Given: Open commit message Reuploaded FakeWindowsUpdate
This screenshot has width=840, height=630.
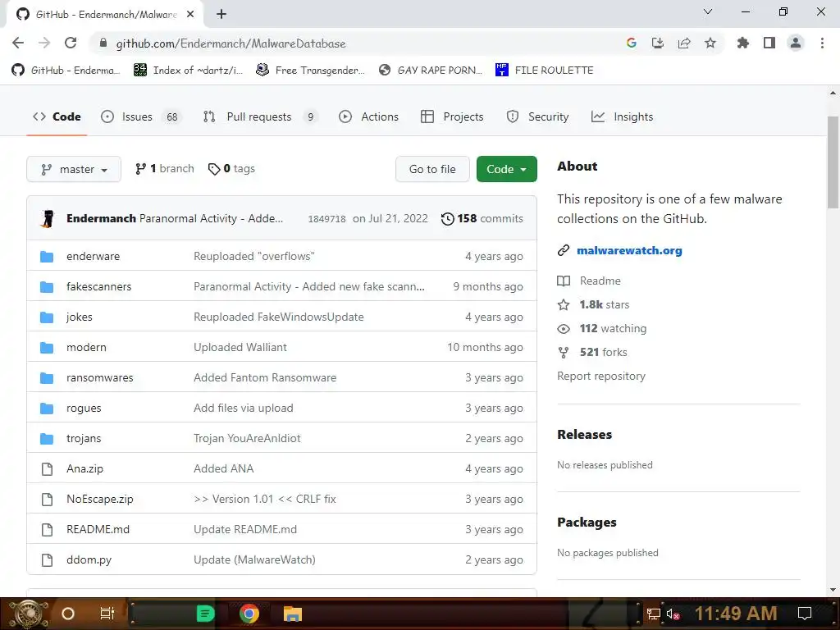Looking at the screenshot, I should click(x=279, y=317).
